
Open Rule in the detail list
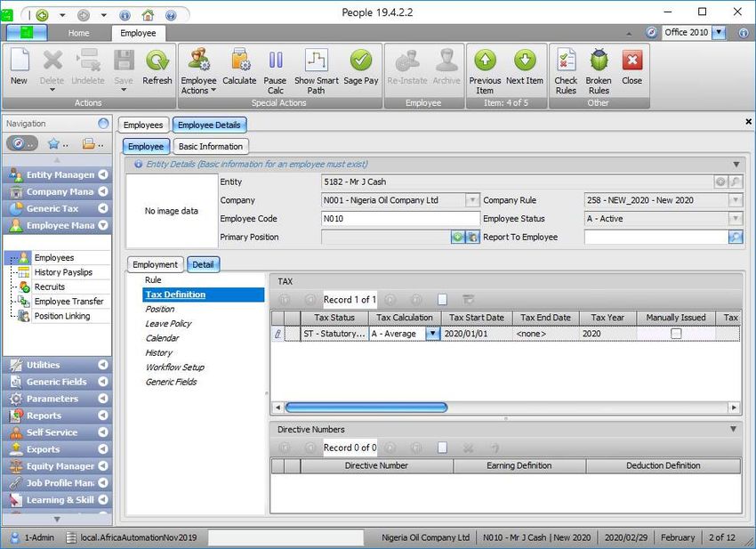[153, 279]
